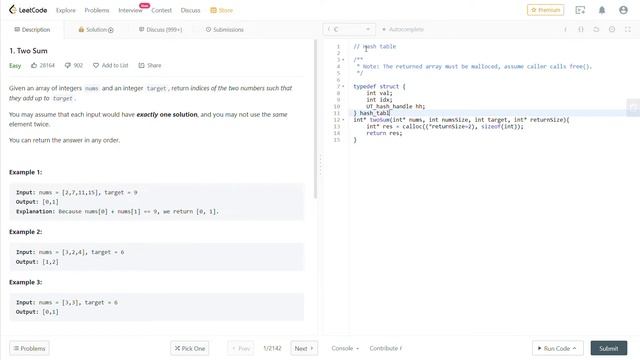
Task: Open editor settings gear icon
Action: click(612, 29)
